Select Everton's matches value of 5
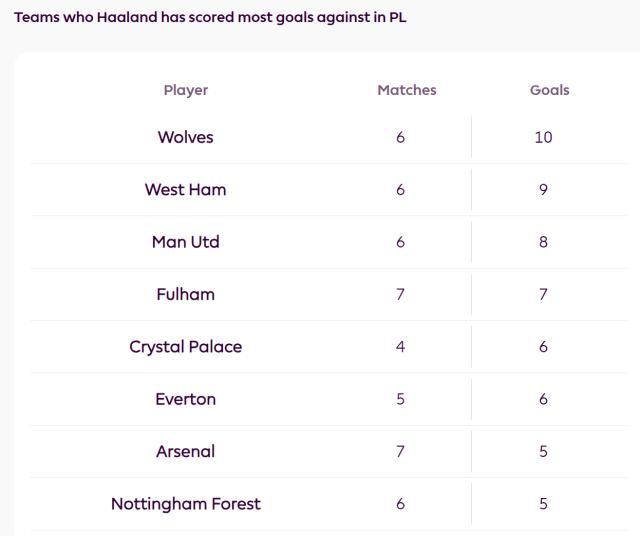Image resolution: width=640 pixels, height=536 pixels. click(x=400, y=399)
